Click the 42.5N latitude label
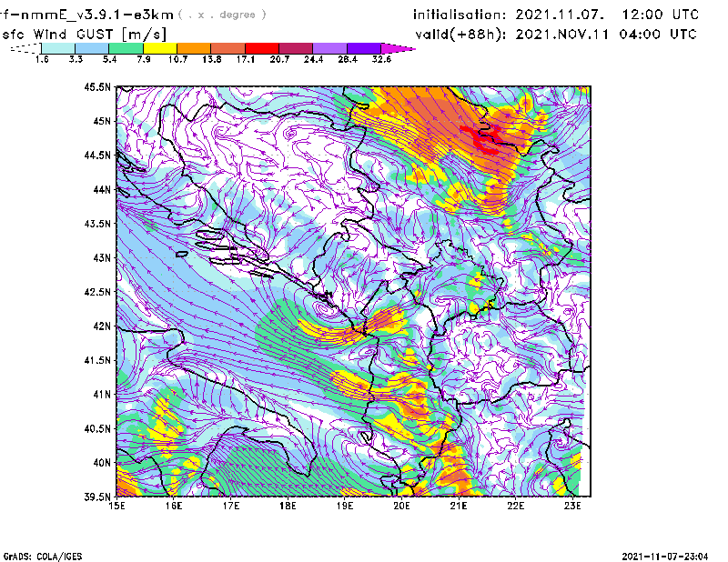This screenshot has width=728, height=562. [97, 292]
